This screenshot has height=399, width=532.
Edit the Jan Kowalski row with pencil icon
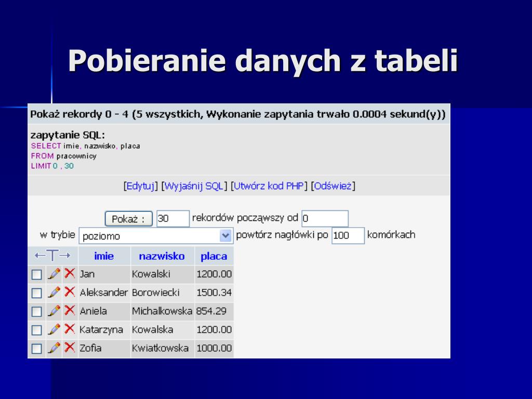54,274
